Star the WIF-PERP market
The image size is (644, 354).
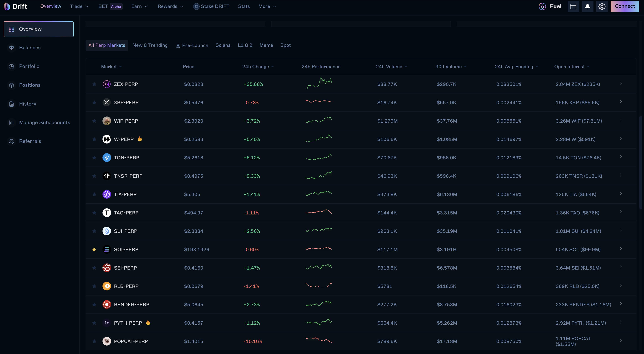point(94,121)
